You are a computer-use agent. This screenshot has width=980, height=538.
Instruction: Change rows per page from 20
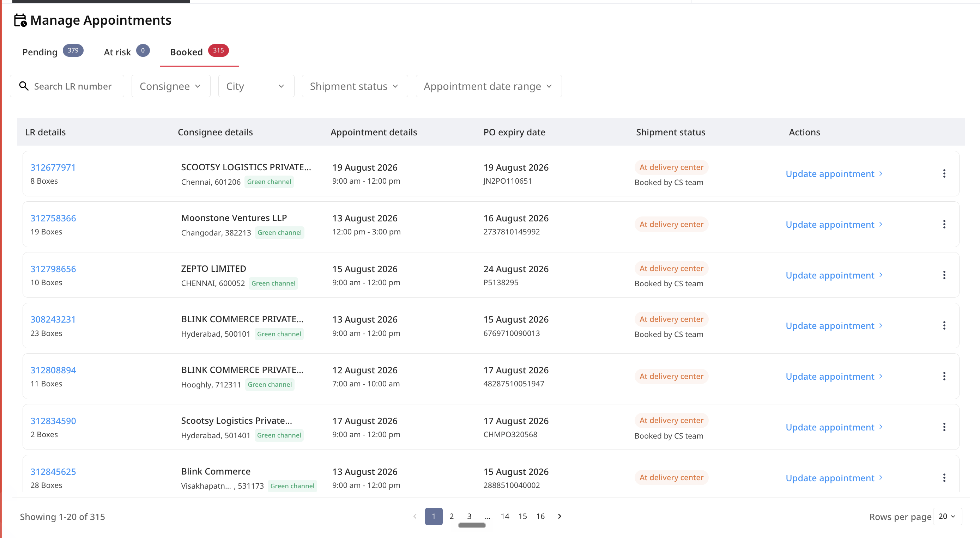click(x=947, y=516)
